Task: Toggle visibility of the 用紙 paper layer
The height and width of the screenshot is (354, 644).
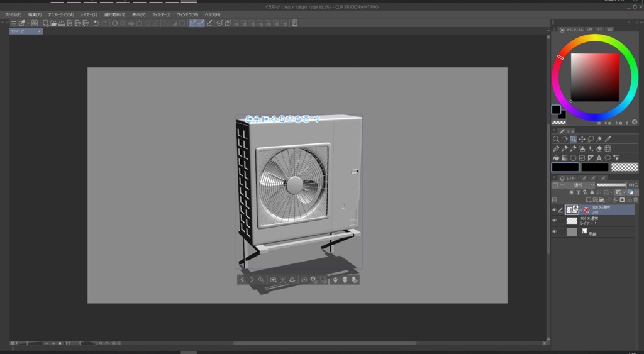Action: [x=555, y=232]
